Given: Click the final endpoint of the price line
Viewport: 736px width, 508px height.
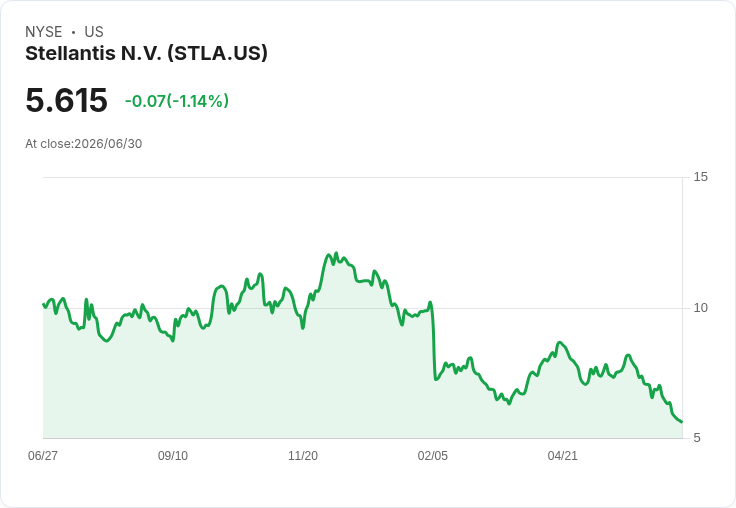Looking at the screenshot, I should point(682,422).
